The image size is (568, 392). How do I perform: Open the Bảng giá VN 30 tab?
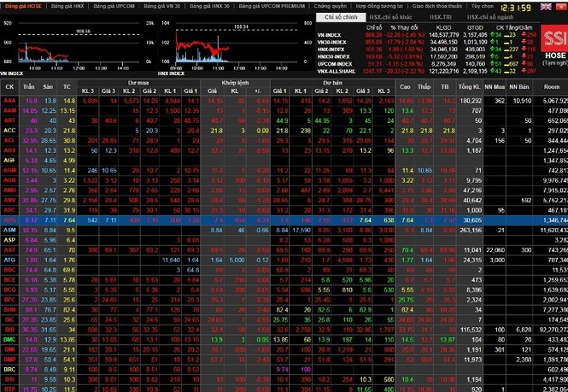tap(162, 7)
